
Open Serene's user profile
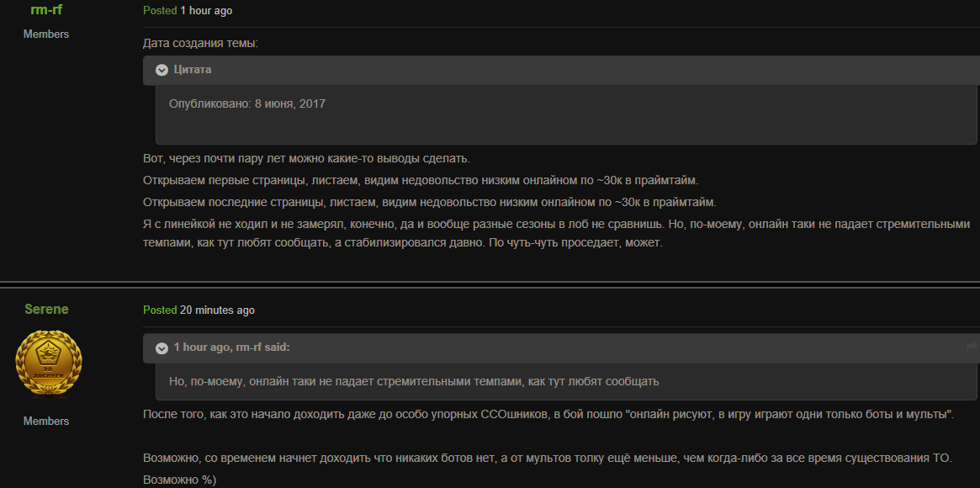(46, 309)
